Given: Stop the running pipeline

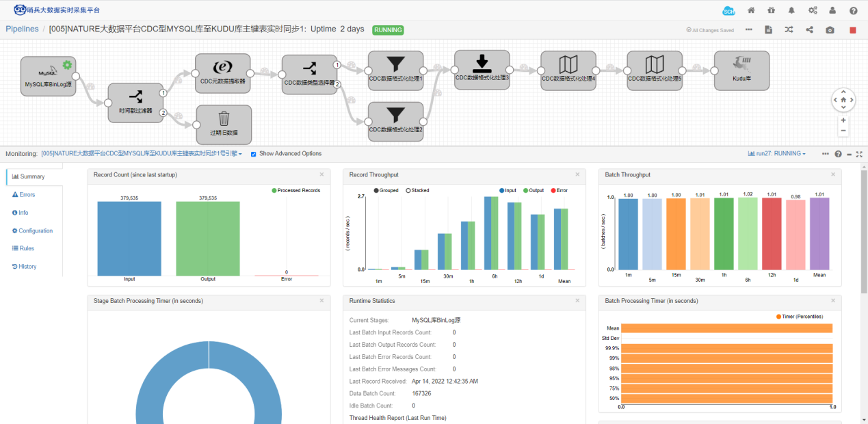Looking at the screenshot, I should pos(853,30).
